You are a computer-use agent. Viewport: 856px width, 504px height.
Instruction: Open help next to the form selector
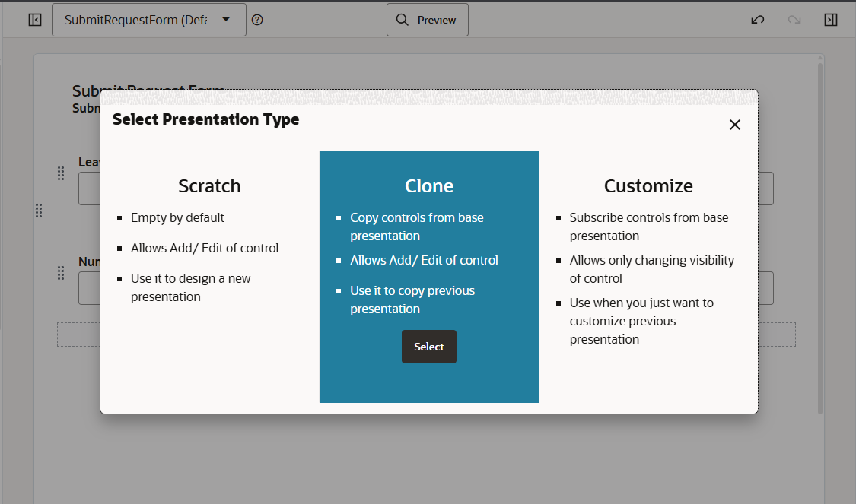257,20
